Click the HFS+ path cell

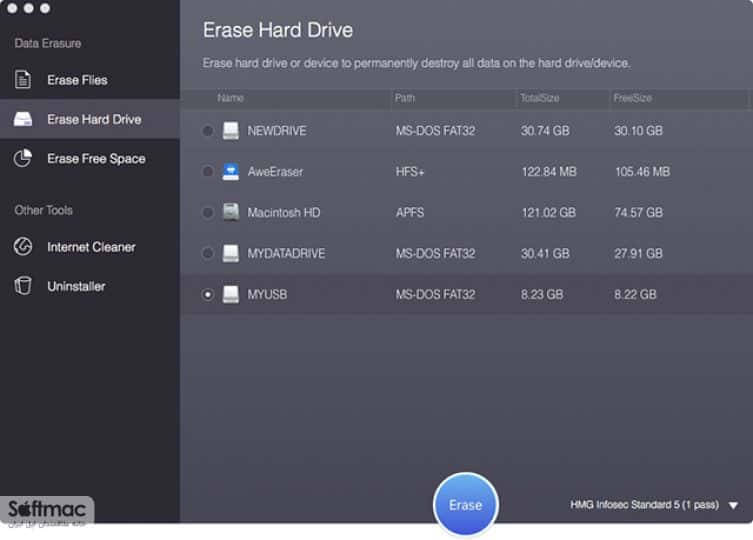pyautogui.click(x=410, y=172)
